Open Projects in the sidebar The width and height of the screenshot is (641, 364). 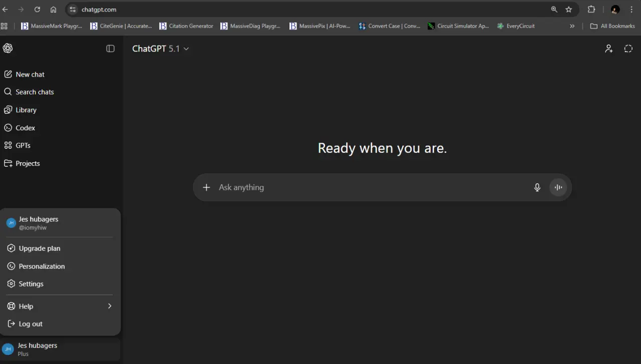(x=22, y=163)
